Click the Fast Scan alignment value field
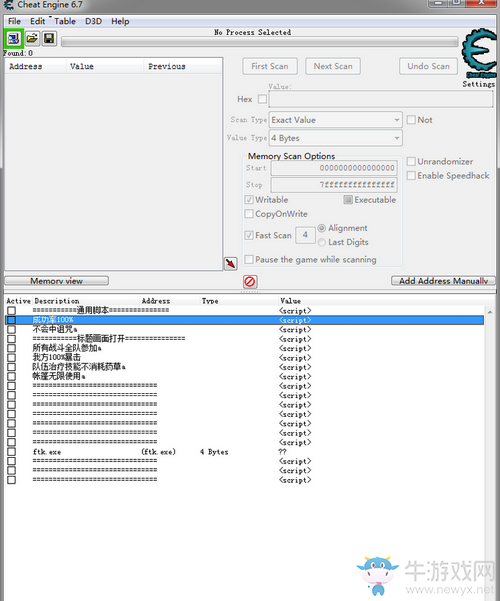 coord(305,235)
